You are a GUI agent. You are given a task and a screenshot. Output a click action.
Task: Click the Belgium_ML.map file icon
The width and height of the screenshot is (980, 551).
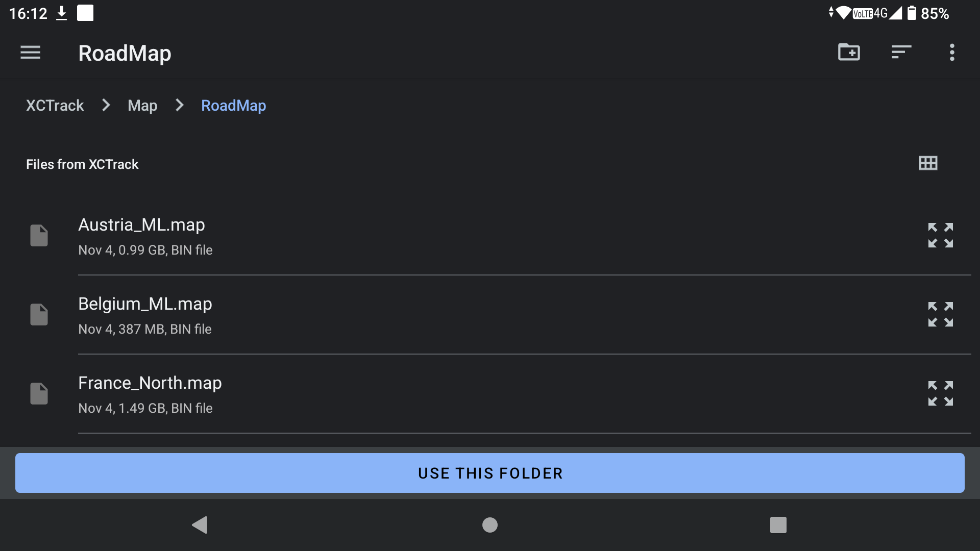tap(39, 315)
